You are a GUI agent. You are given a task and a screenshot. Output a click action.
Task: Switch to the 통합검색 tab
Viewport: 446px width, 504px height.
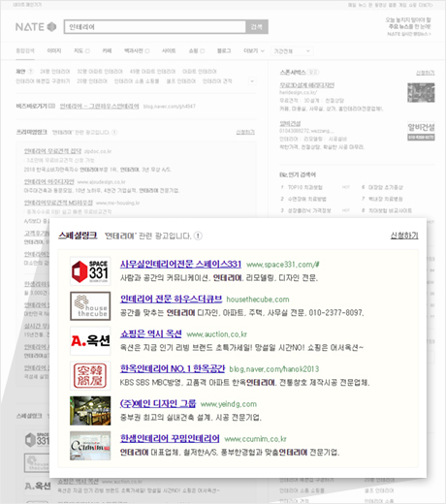[25, 51]
